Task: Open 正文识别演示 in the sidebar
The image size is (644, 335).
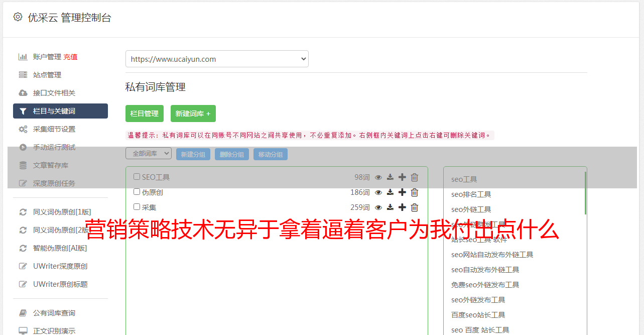Action: [54, 331]
